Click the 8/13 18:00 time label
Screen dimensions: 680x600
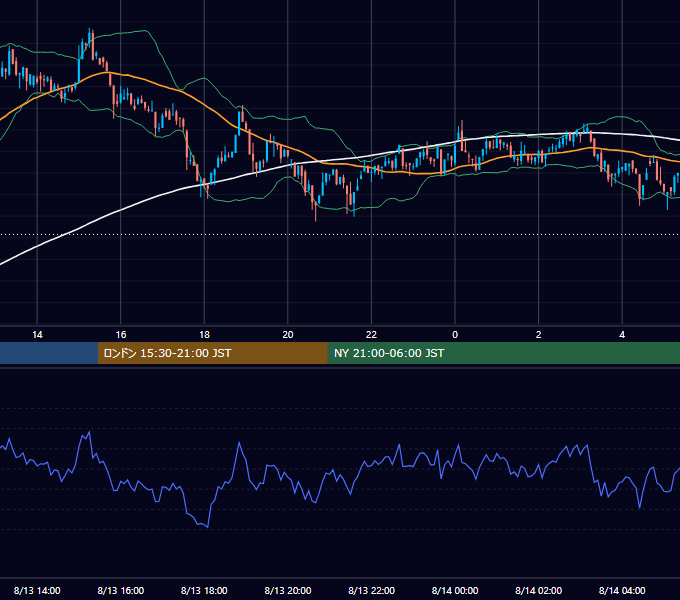(x=204, y=590)
